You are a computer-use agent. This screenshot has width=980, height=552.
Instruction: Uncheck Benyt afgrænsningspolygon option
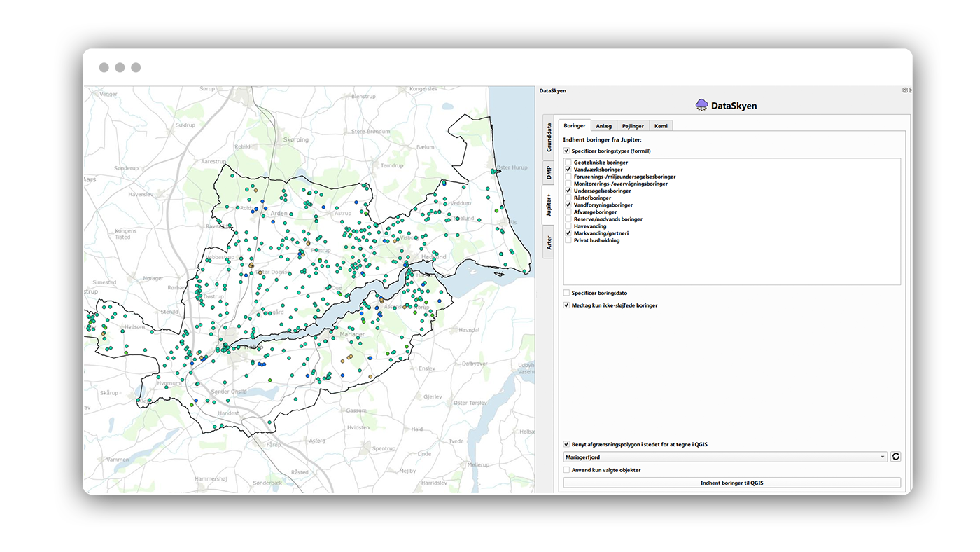566,444
